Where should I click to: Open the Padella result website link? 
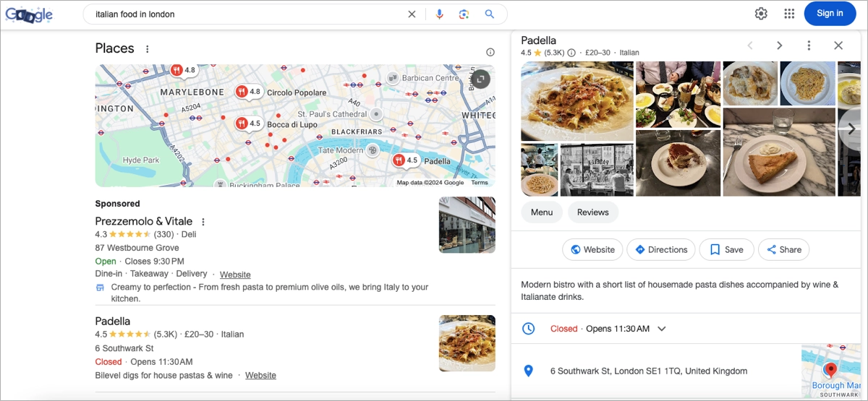[260, 376]
